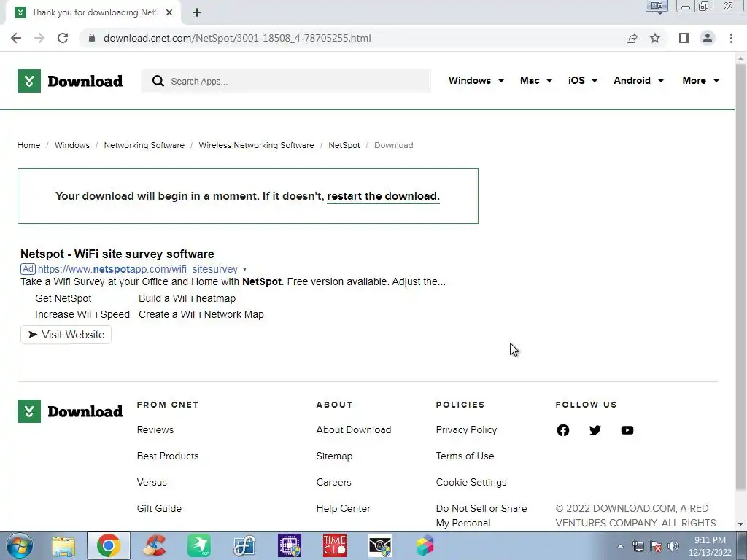Open the TimeClo taskbar app
Viewport: 747px width, 560px height.
point(334,545)
